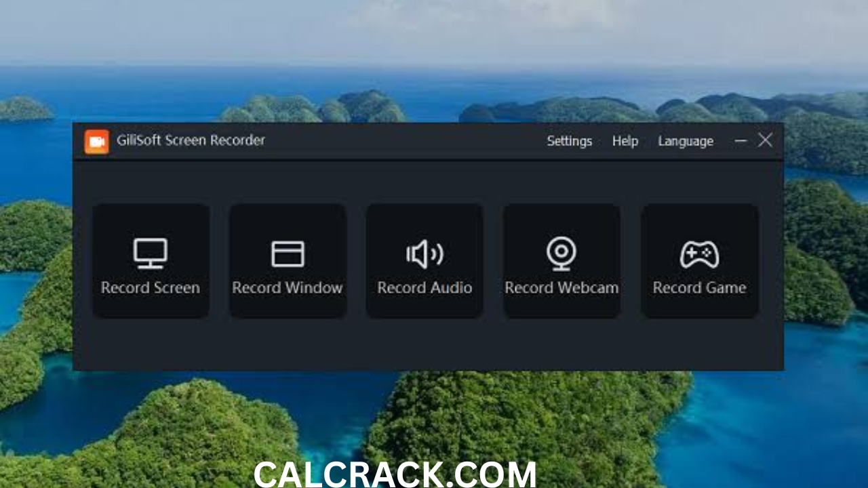The height and width of the screenshot is (488, 868).
Task: Start the Record Game controller icon
Action: tap(699, 254)
